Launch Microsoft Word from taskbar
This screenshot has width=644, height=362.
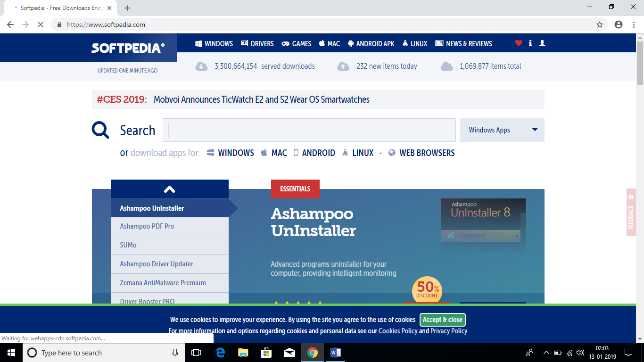(x=336, y=353)
